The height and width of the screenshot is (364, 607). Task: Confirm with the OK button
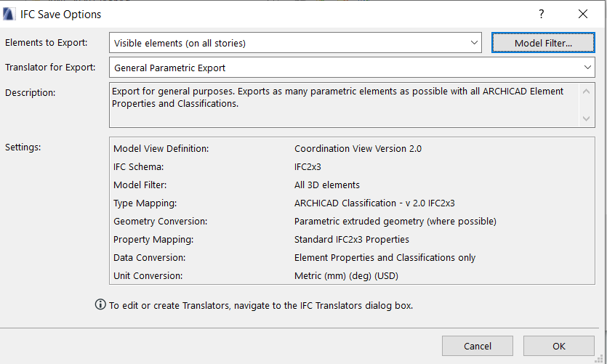(x=558, y=346)
